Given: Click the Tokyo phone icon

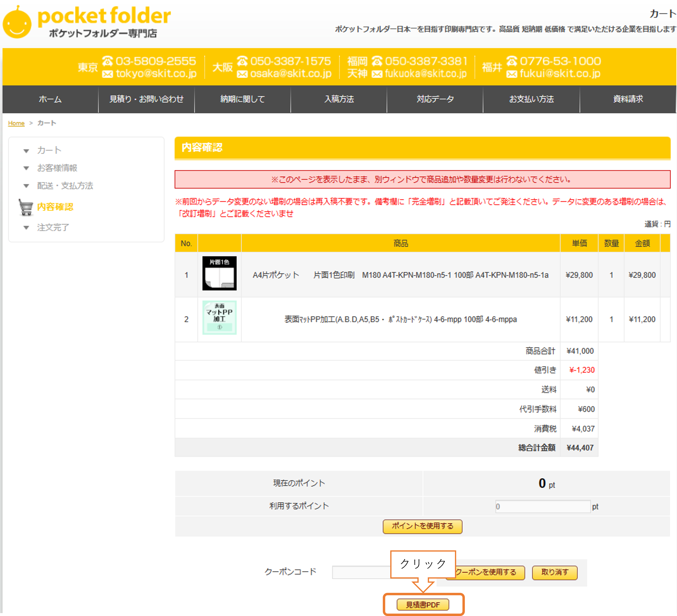Looking at the screenshot, I should (107, 61).
